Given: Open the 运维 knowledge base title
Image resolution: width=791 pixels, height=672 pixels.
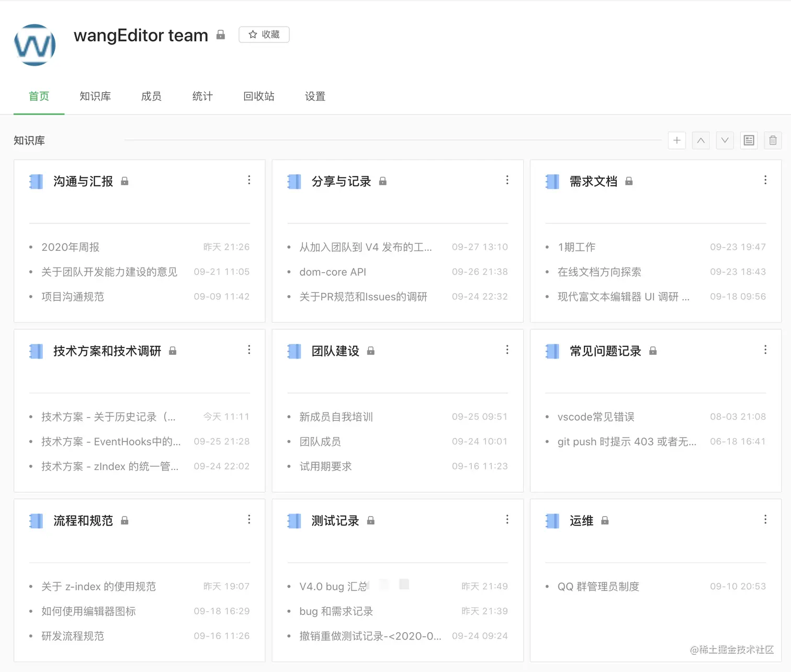Looking at the screenshot, I should pyautogui.click(x=581, y=521).
